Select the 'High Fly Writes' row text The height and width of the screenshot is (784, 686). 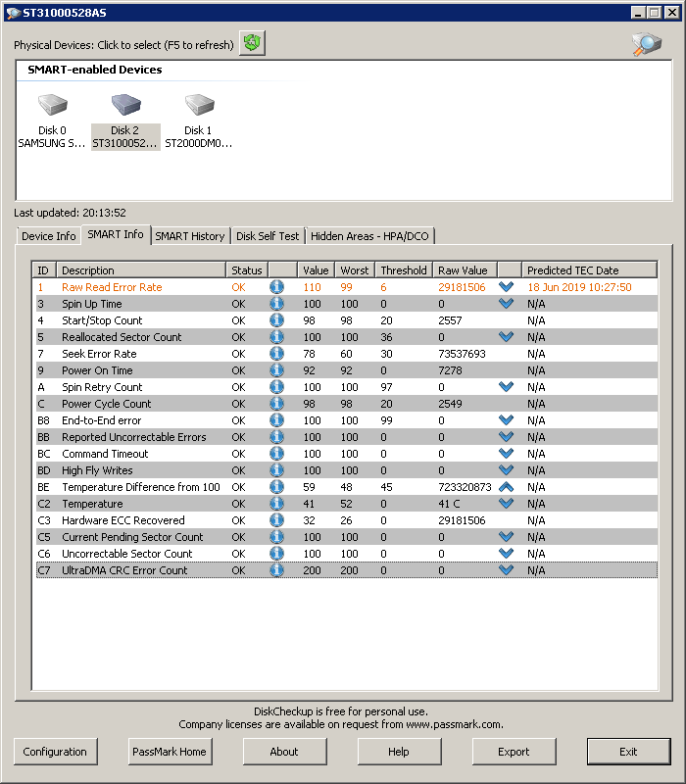(97, 470)
